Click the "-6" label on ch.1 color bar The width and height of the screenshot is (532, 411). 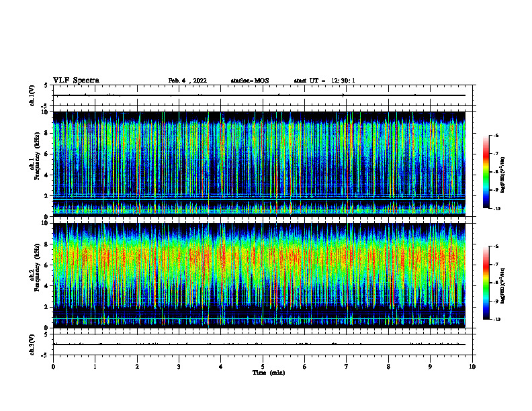tap(496, 135)
